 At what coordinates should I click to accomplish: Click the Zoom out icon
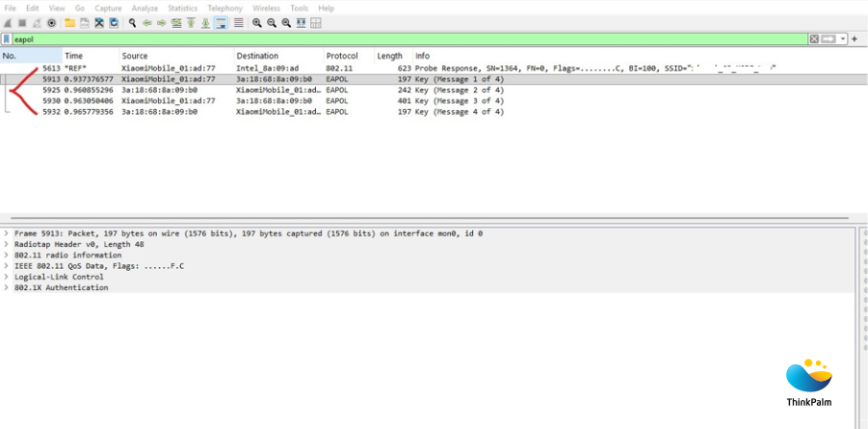pos(272,23)
